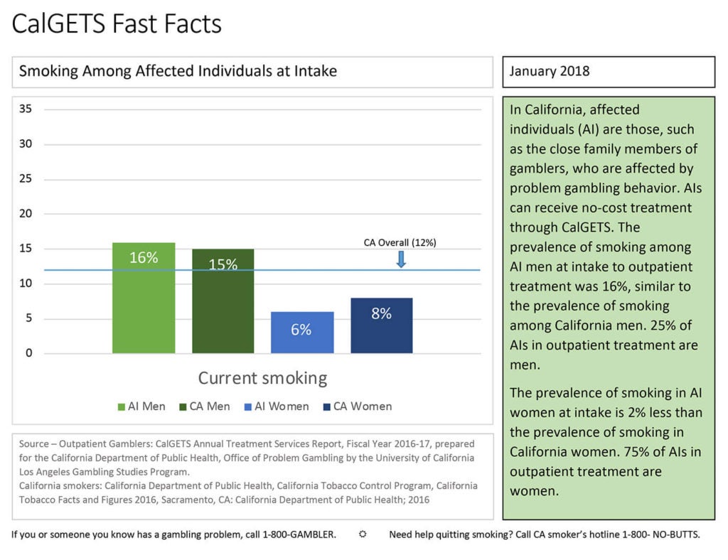Select the 15% CA Men bar
728x560 pixels.
223,301
